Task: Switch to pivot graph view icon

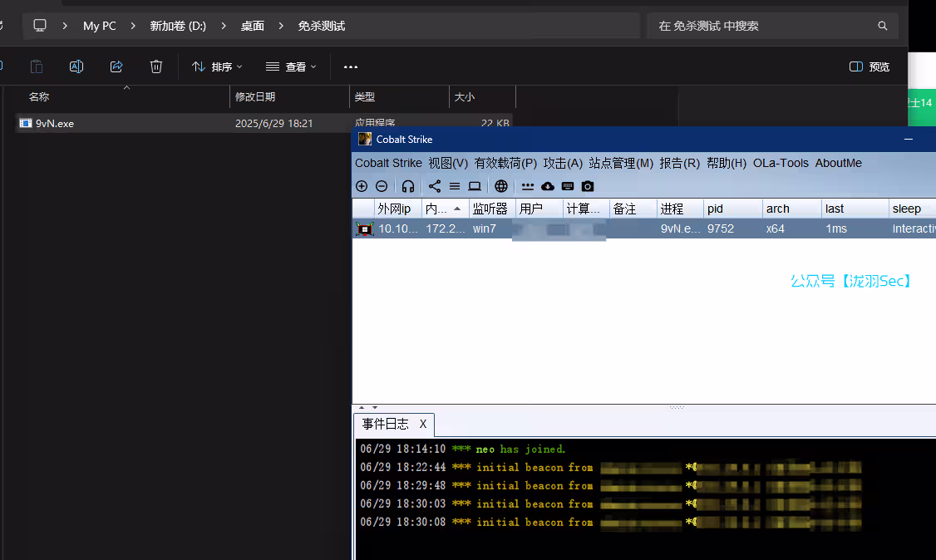Action: click(x=435, y=186)
